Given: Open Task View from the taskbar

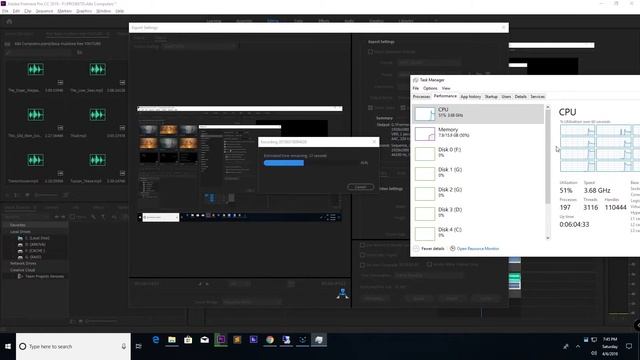Looking at the screenshot, I should click(139, 347).
